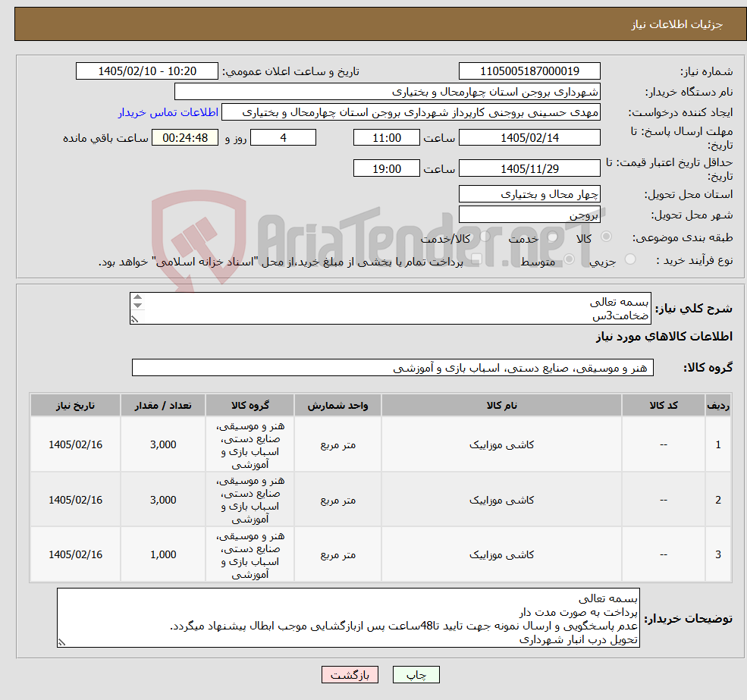The height and width of the screenshot is (700, 747).
Task: Click the گروه کالا column header
Action: pos(250,405)
